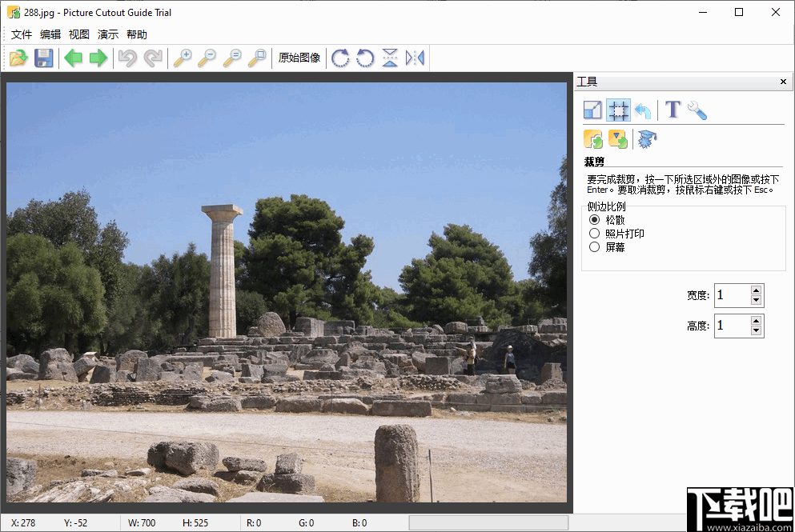Screen dimensions: 795x532
Task: Flip image vertically
Action: pos(390,58)
